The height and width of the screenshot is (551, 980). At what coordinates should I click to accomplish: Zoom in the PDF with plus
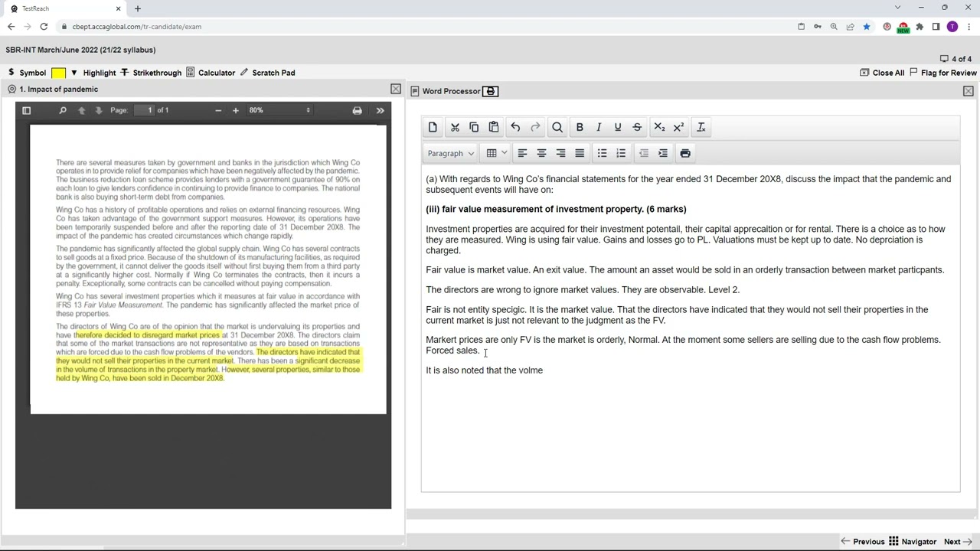(x=236, y=110)
